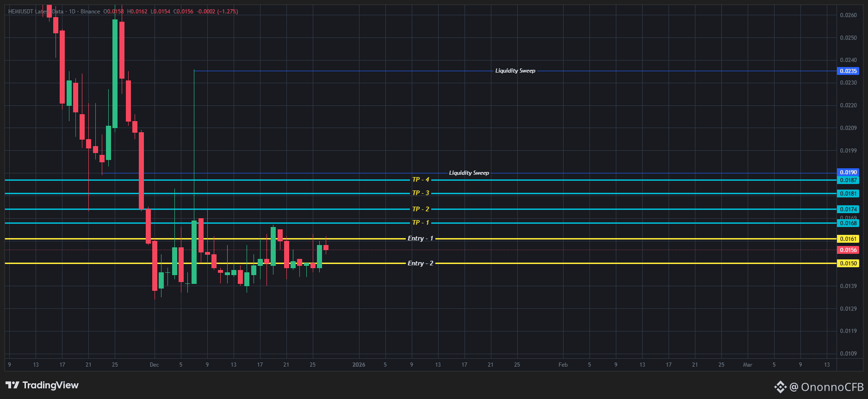Select the close value C0.0156 in header
The height and width of the screenshot is (399, 868).
[183, 12]
